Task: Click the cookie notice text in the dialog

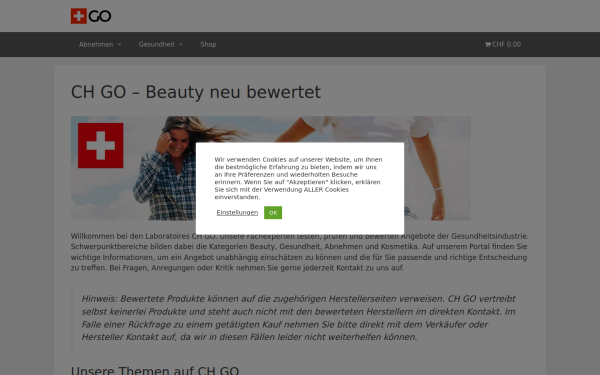Action: 298,178
